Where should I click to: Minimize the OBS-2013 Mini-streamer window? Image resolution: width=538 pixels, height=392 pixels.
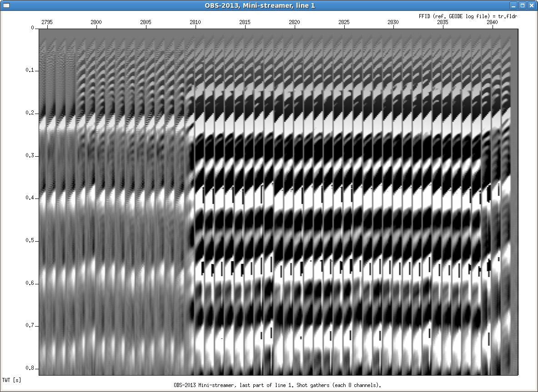point(513,5)
